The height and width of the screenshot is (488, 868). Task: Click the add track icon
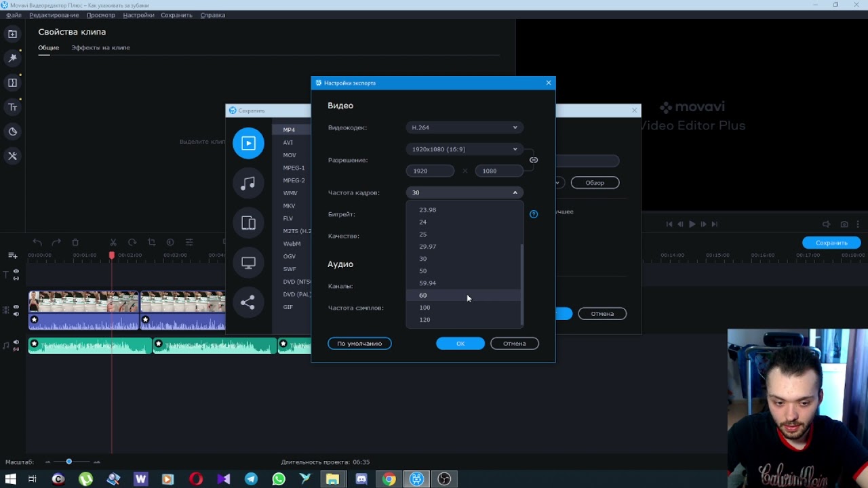[x=12, y=256]
